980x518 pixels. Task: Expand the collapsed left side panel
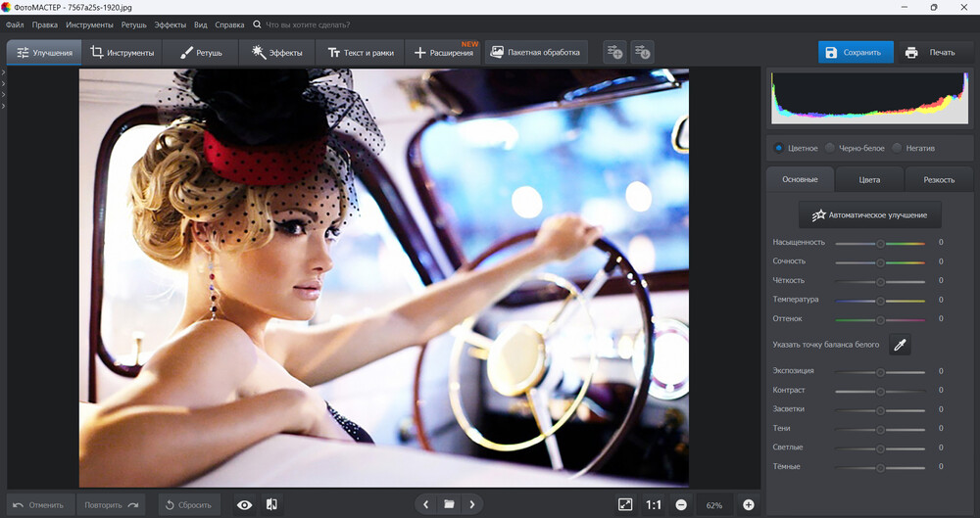click(3, 89)
